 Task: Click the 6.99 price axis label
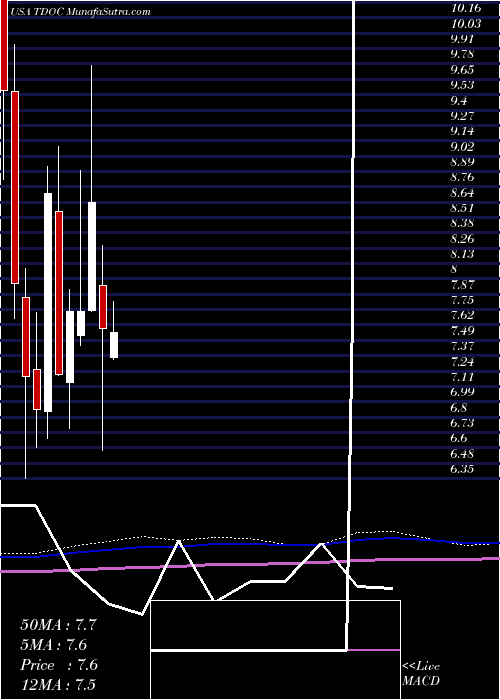tap(462, 392)
